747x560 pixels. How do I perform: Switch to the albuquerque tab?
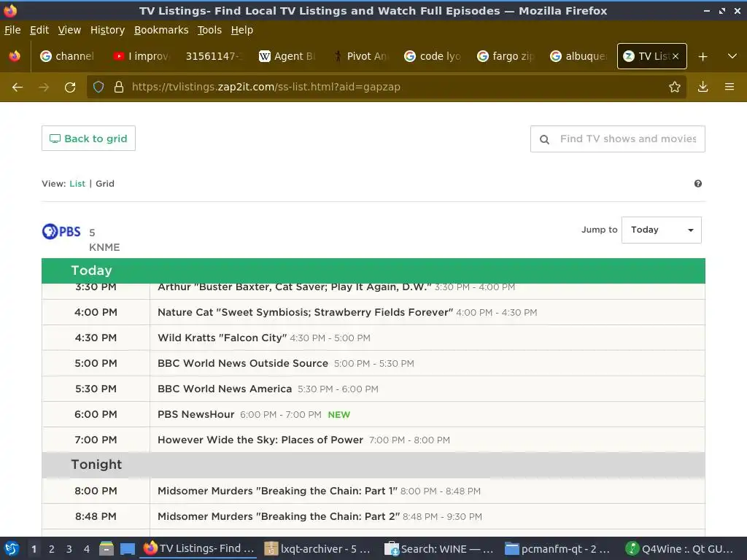point(578,56)
